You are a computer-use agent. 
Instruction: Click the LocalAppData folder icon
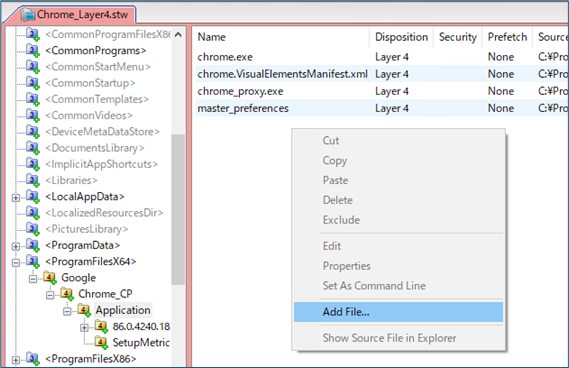(x=33, y=197)
